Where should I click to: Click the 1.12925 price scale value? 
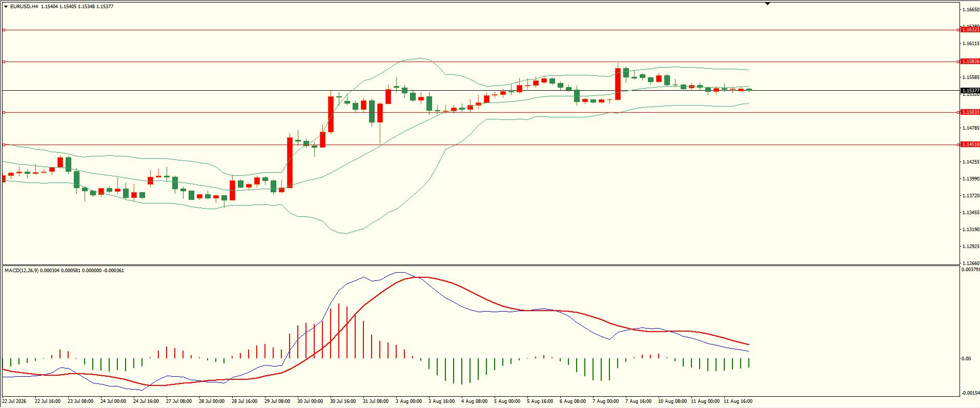pyautogui.click(x=971, y=247)
